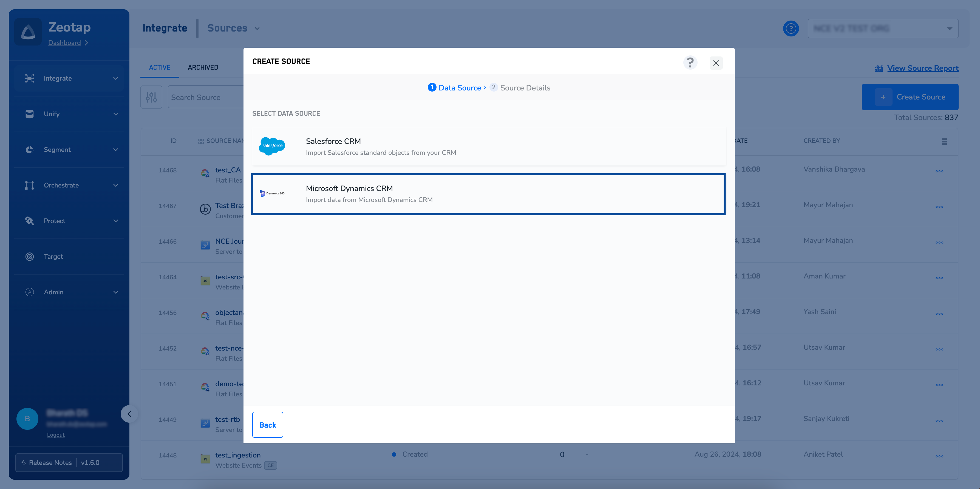Switch to the ARCHIVED tab
Image resolution: width=980 pixels, height=489 pixels.
click(x=203, y=67)
